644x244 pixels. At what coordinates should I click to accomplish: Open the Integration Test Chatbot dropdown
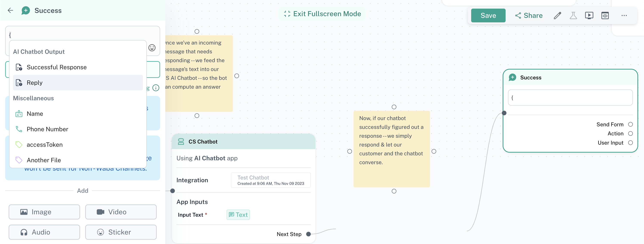[271, 180]
